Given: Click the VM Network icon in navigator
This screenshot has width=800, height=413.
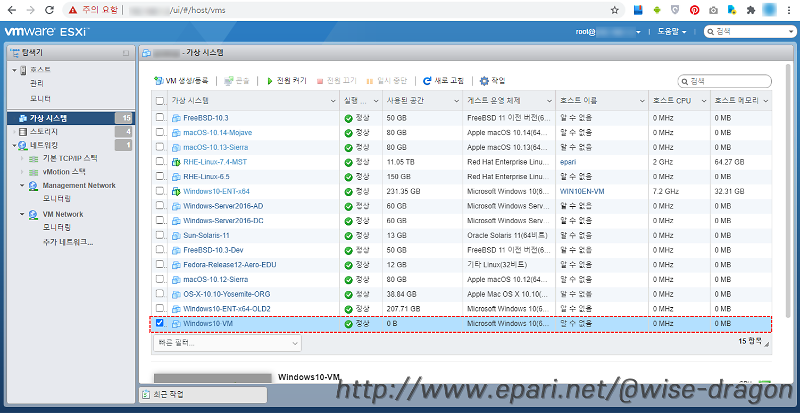Looking at the screenshot, I should click(x=33, y=214).
